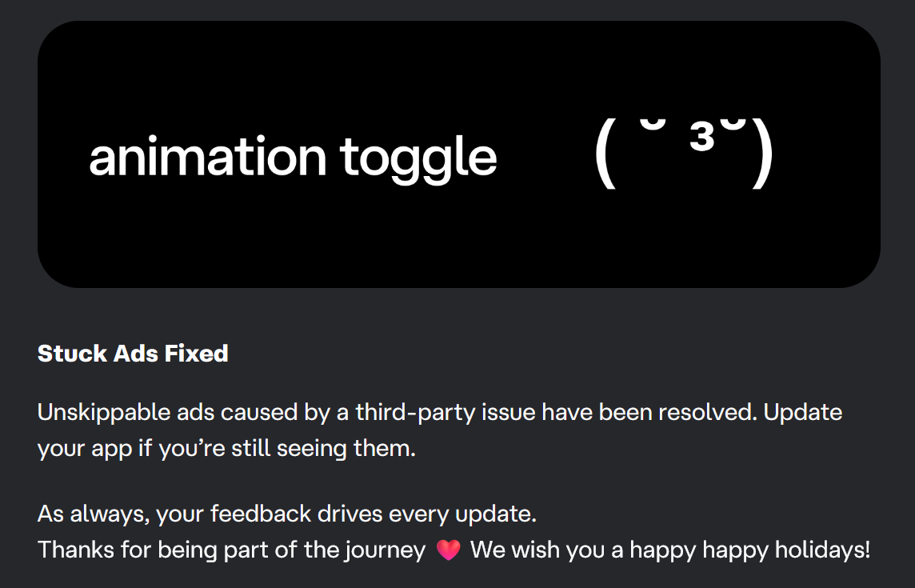Click the "your app if you're still seeing them" line
Screen dimensions: 915x588
[x=226, y=449]
